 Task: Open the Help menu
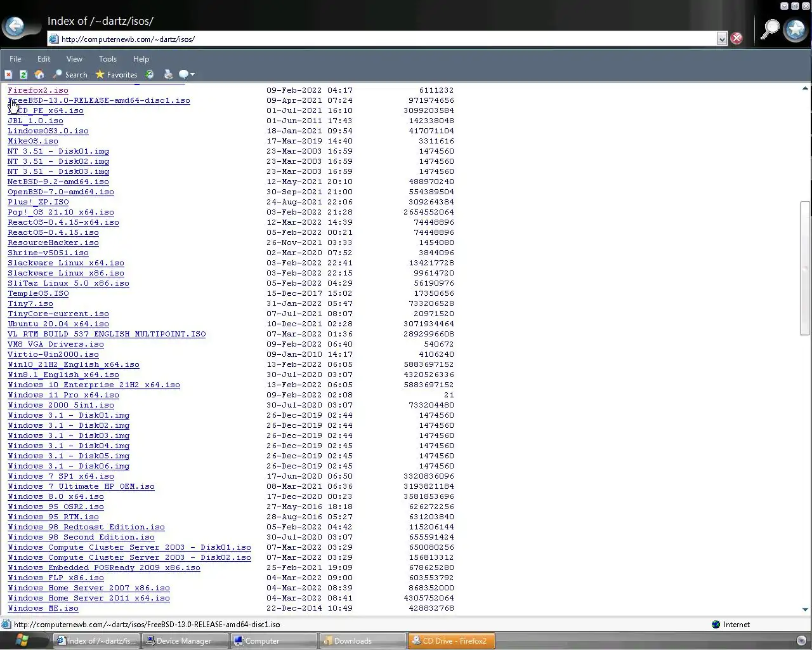pyautogui.click(x=141, y=59)
